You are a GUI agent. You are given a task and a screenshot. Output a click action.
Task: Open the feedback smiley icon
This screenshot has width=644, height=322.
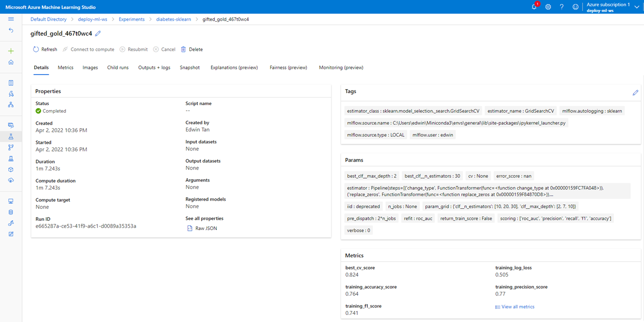pos(576,7)
